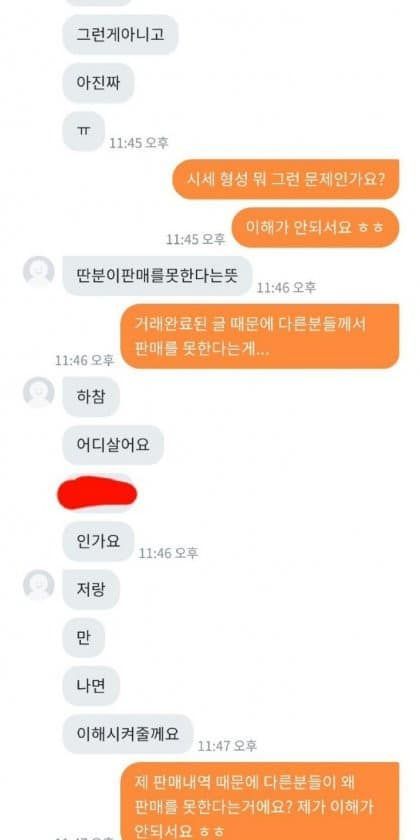Tap orange message starting 거래완료된 글 때문에
Image resolution: width=420 pixels, height=840 pixels.
click(260, 336)
